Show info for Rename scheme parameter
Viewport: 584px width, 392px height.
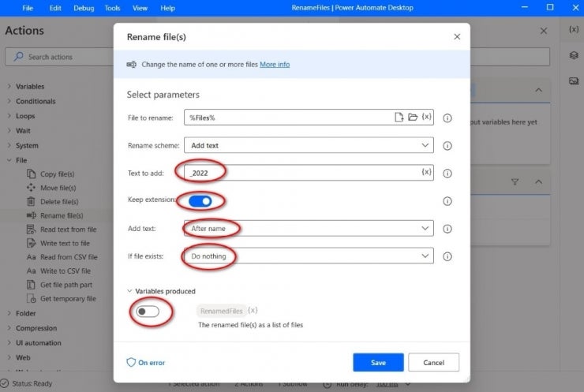pyautogui.click(x=447, y=146)
